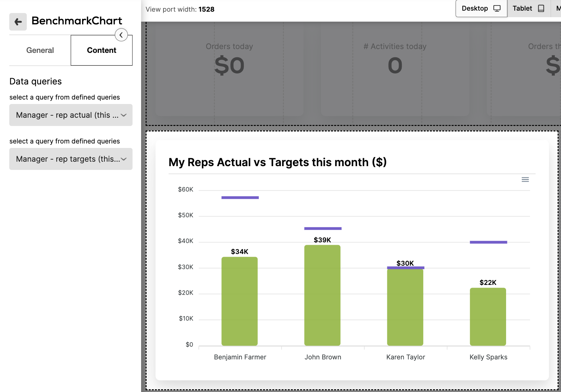Click the Orders today card

point(229,69)
